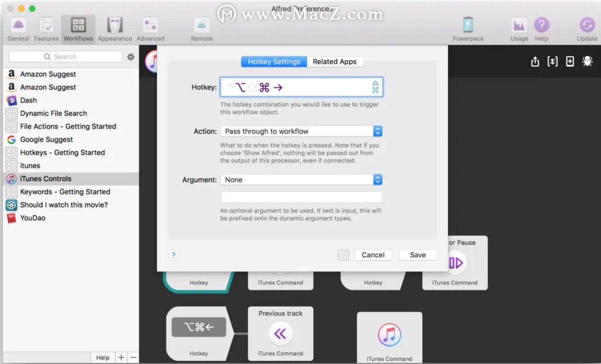Screen dimensions: 601x364
Task: Click the modifier icon in hotkey field
Action: point(375,87)
